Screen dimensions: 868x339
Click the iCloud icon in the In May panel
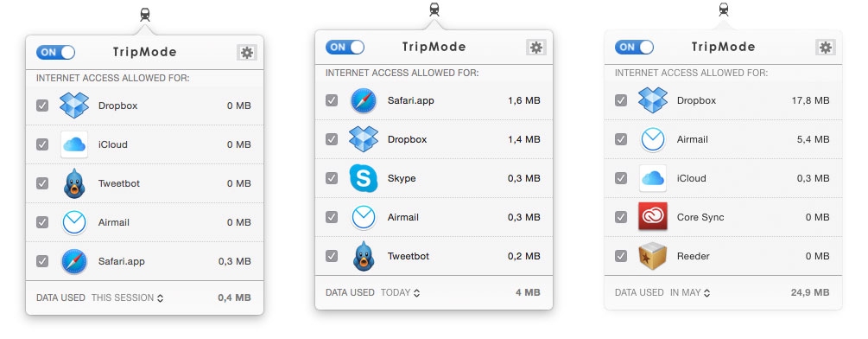653,178
